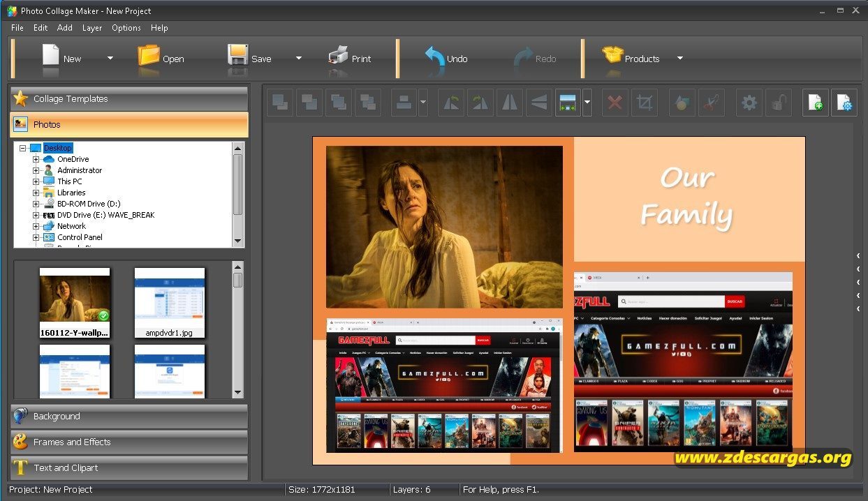Click the fit-to-width picture icon
868x501 pixels.
pyautogui.click(x=568, y=103)
